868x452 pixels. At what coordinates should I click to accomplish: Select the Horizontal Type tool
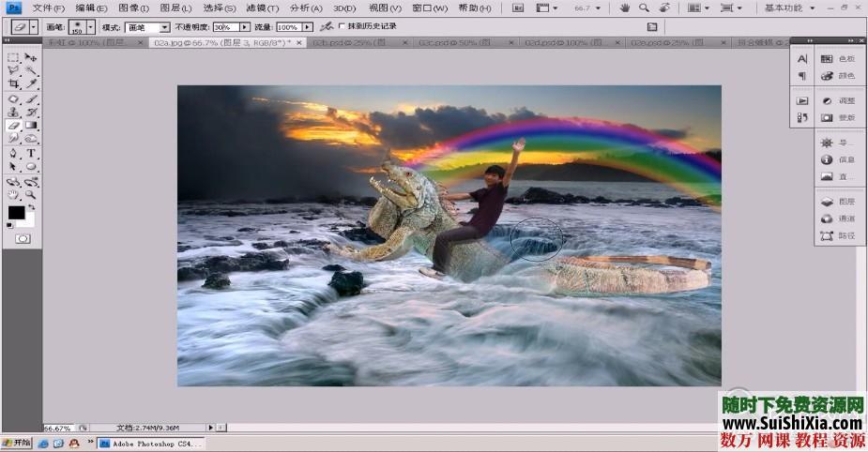pos(31,153)
